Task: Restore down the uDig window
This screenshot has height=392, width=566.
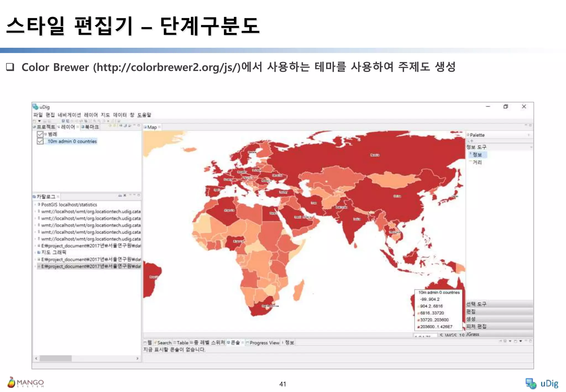Action: [506, 107]
